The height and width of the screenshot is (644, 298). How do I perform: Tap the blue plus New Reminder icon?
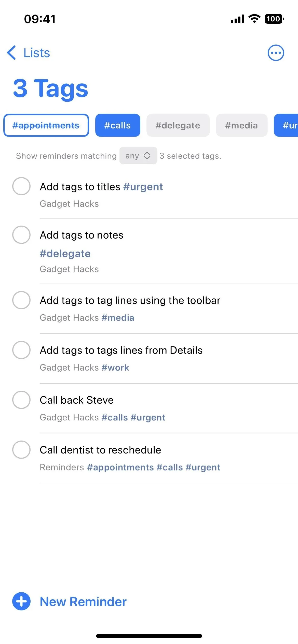(x=21, y=602)
